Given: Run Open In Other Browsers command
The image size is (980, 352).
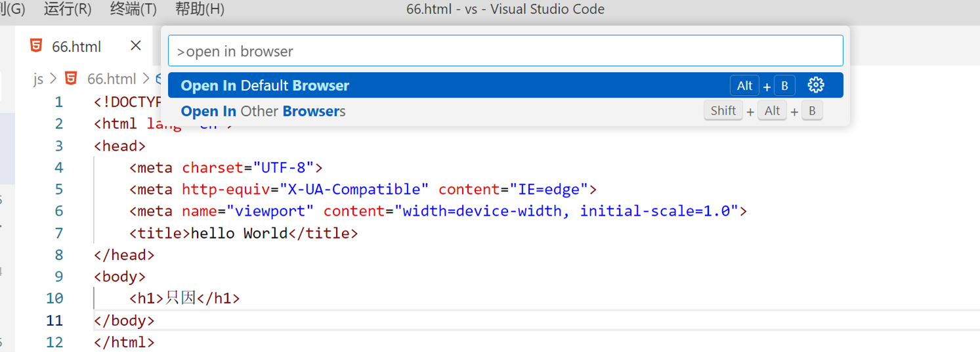Looking at the screenshot, I should point(505,111).
